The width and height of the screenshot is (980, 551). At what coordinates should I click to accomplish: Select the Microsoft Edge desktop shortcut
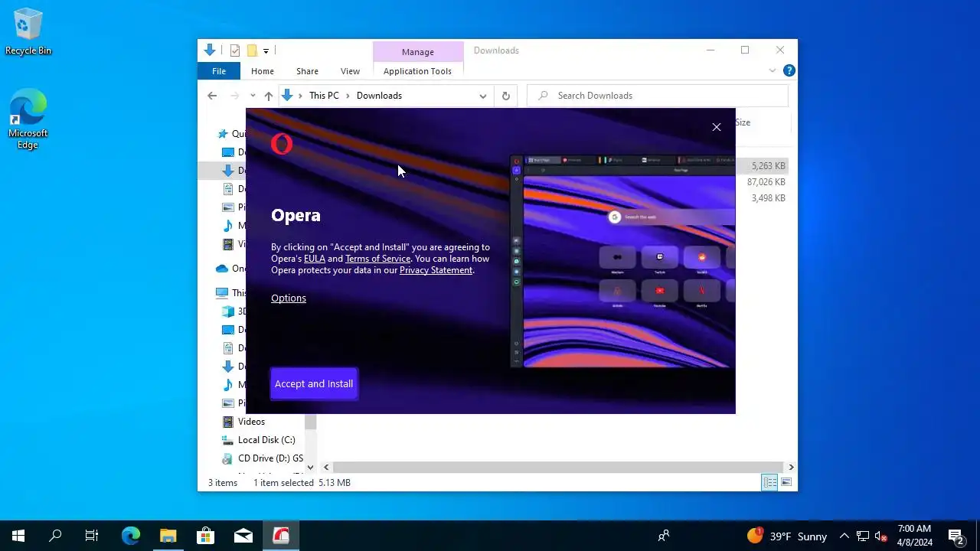tap(28, 119)
